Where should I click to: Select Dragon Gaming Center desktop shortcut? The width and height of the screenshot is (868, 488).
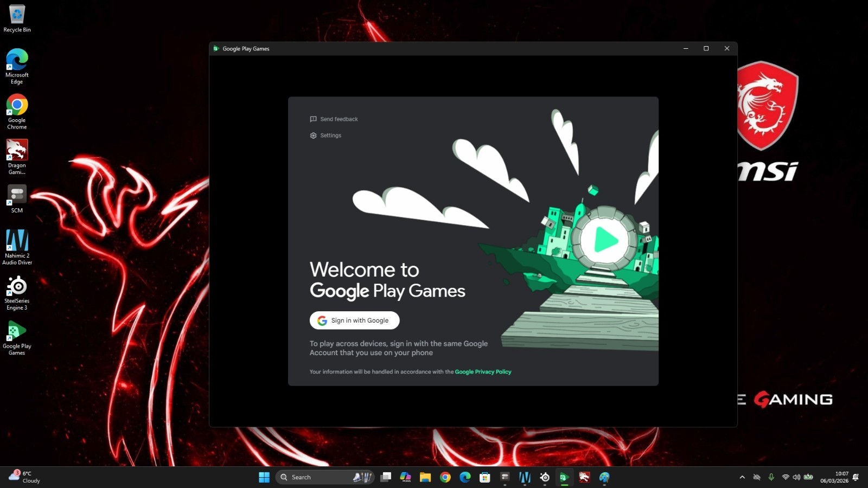[17, 157]
